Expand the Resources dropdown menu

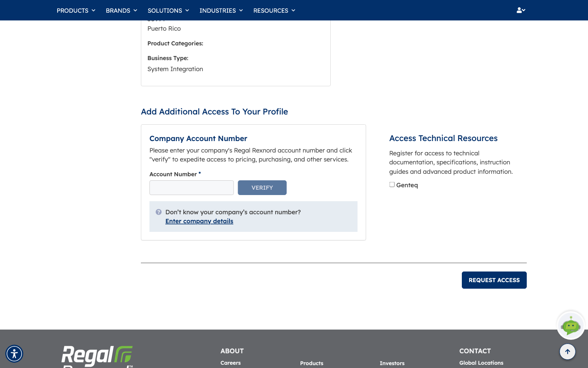pyautogui.click(x=274, y=10)
